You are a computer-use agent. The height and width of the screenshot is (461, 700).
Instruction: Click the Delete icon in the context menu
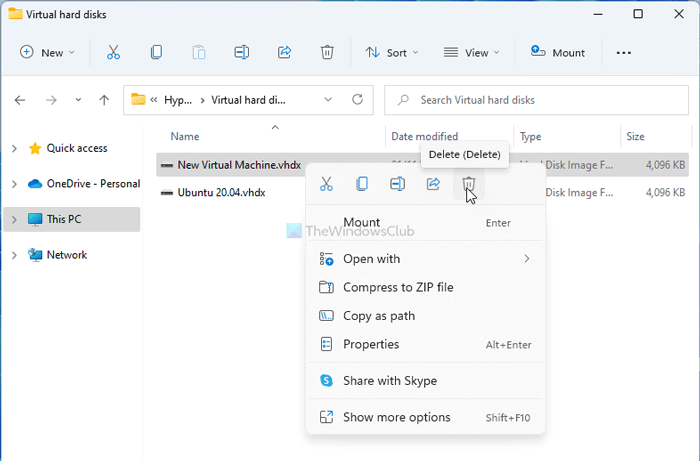tap(468, 184)
